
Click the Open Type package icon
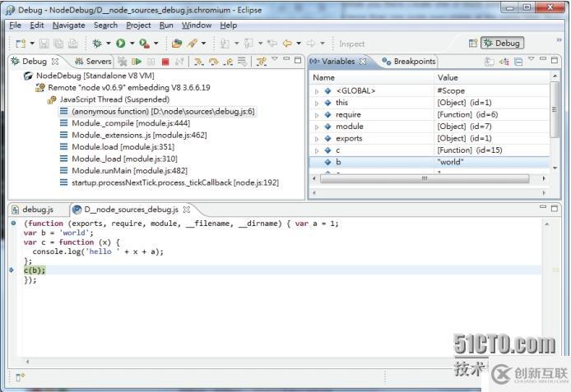(x=177, y=44)
